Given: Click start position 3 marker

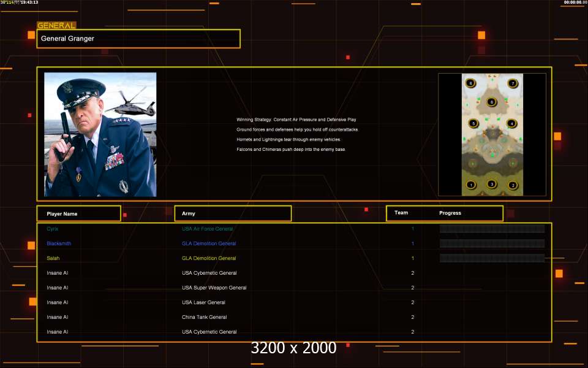Looking at the screenshot, I should [x=492, y=183].
